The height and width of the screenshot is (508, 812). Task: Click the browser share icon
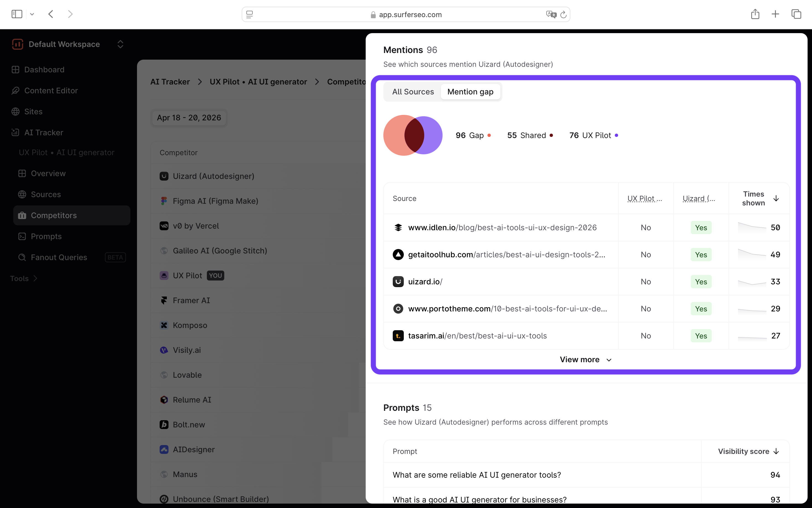tap(755, 14)
